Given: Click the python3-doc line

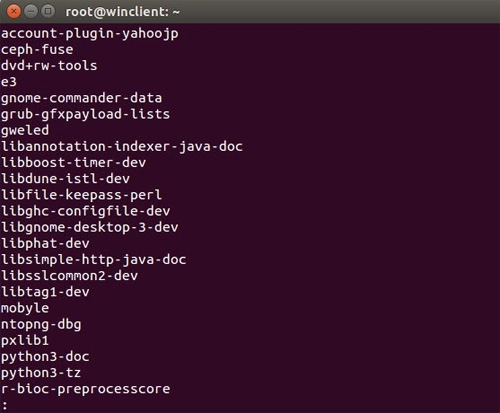Looking at the screenshot, I should tap(45, 357).
